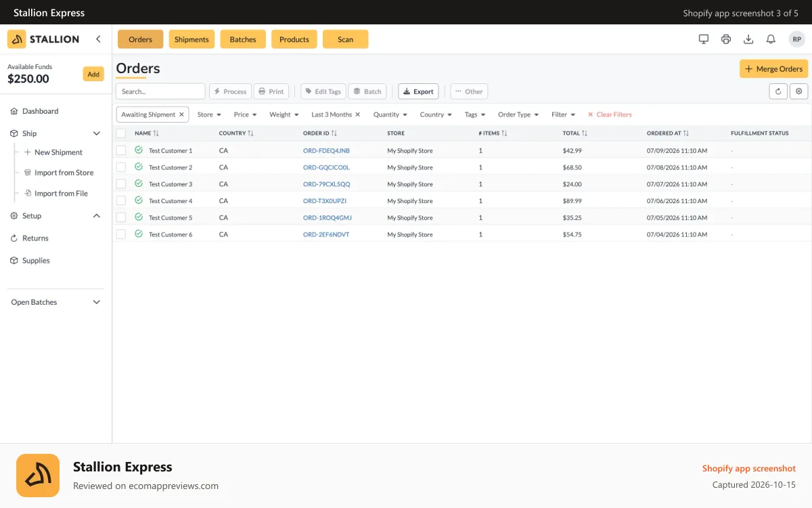Screen dimensions: 812x508
Task: Open the Tags filter dropdown
Action: pos(475,114)
